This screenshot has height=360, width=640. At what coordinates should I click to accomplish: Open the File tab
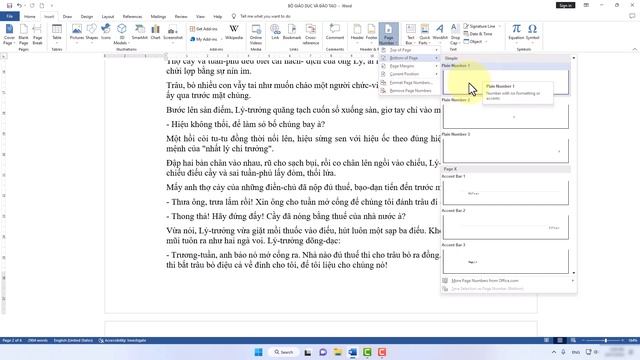click(9, 16)
